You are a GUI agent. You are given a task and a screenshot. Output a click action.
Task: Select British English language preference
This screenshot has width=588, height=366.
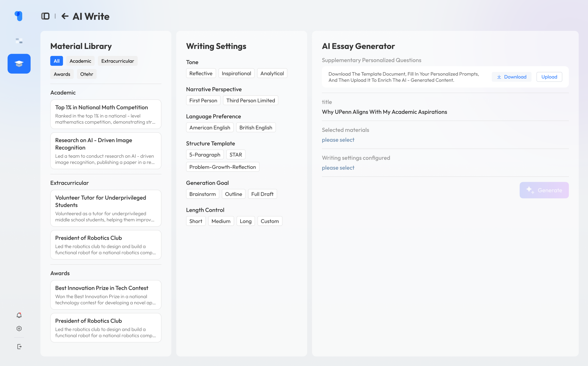click(x=256, y=127)
